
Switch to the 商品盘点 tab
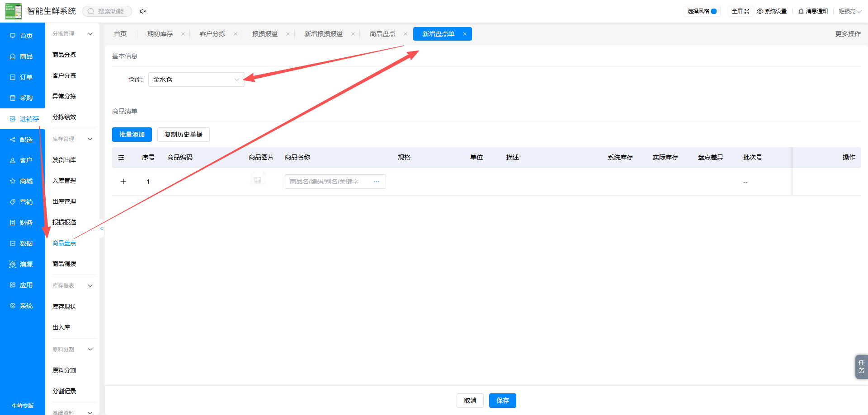[382, 34]
